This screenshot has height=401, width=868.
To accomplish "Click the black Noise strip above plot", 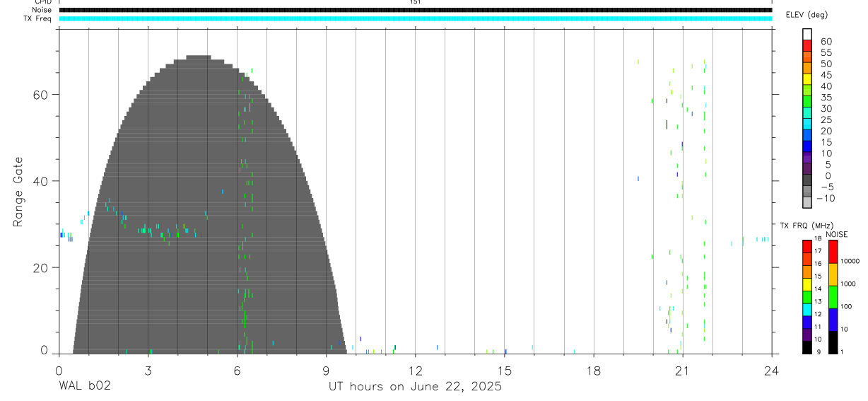I will 415,10.
